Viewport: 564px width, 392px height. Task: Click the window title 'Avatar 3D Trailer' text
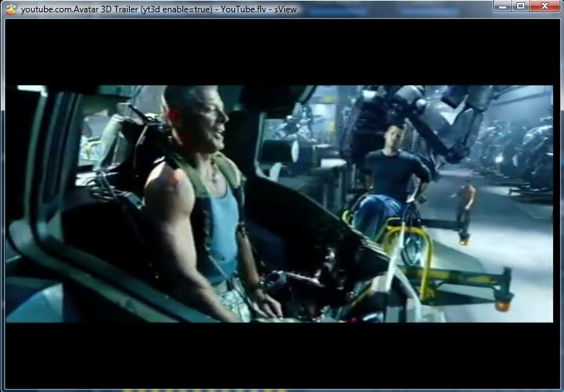tap(106, 9)
